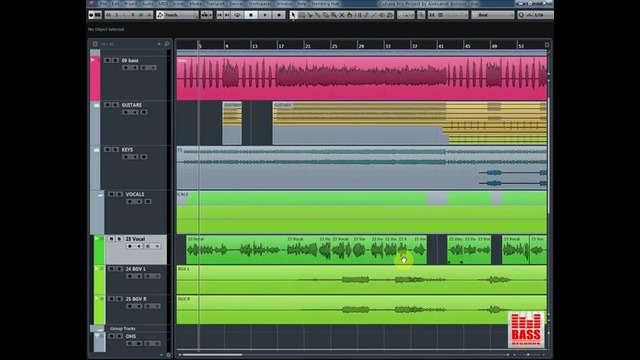
Task: Collapse the KEYS folder icon
Action: (96, 150)
